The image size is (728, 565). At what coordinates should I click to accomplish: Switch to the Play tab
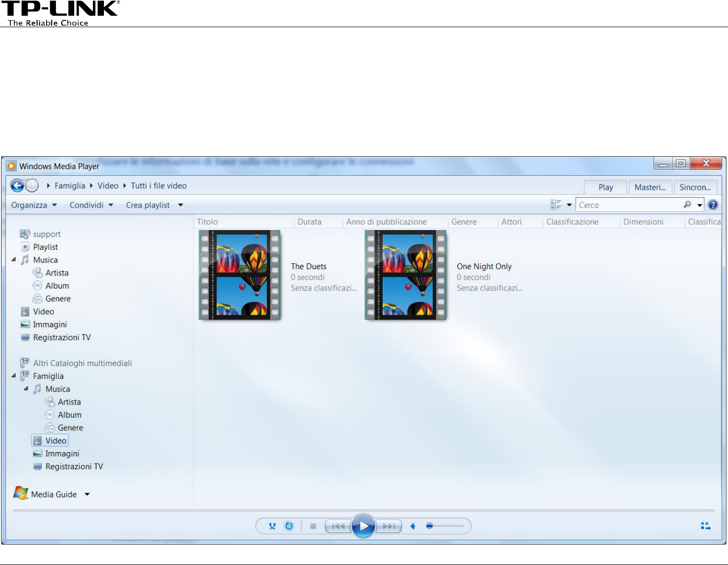pyautogui.click(x=606, y=187)
